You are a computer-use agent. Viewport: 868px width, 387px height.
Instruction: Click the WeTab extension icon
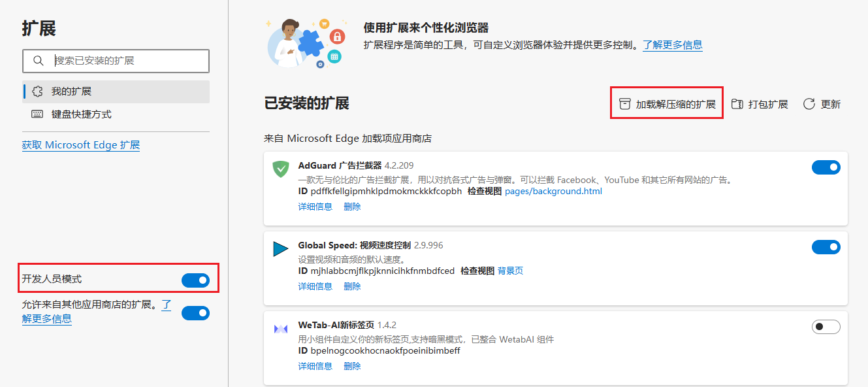tap(281, 329)
